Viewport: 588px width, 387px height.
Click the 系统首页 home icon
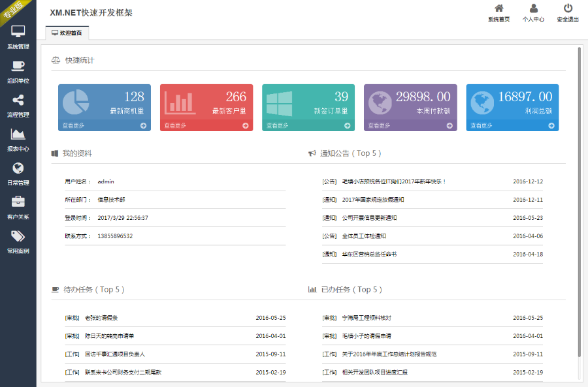pyautogui.click(x=498, y=10)
